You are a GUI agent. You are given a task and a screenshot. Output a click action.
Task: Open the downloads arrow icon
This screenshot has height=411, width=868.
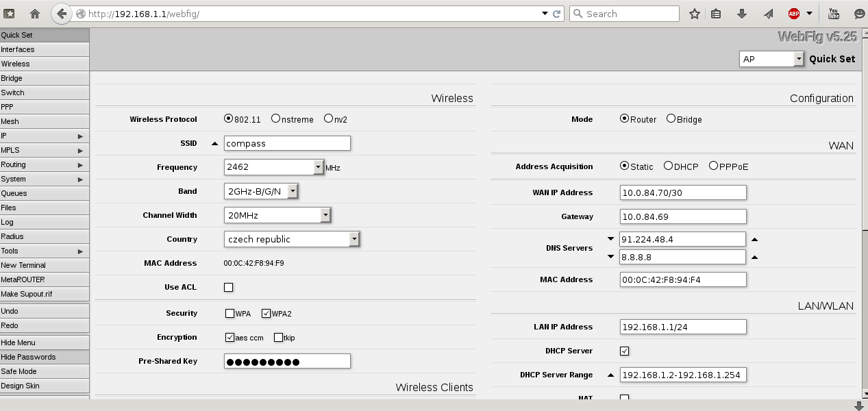[x=741, y=14]
